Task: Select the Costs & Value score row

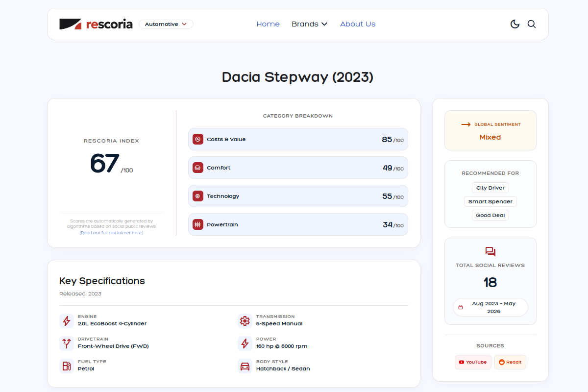Action: click(x=298, y=139)
